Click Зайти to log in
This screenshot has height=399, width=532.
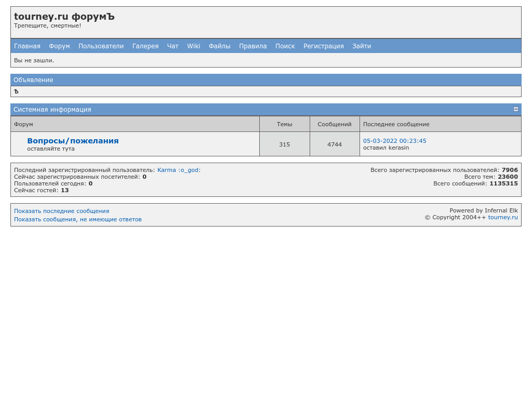362,46
